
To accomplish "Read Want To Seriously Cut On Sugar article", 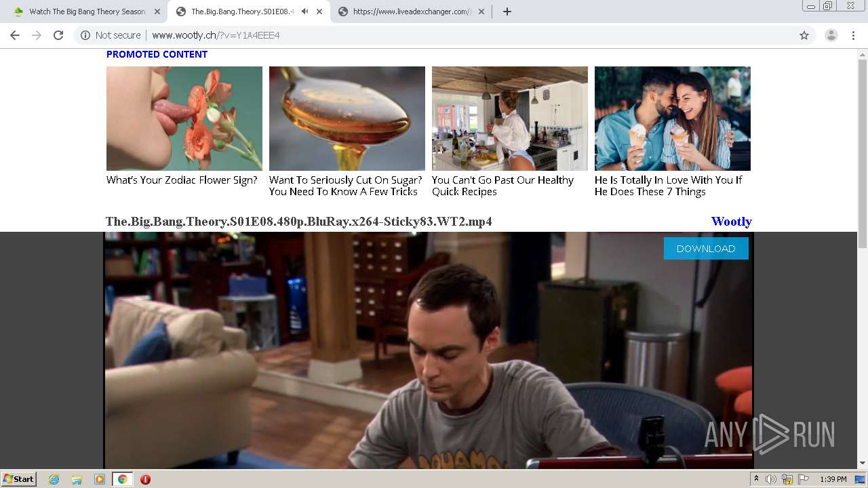I will (346, 186).
